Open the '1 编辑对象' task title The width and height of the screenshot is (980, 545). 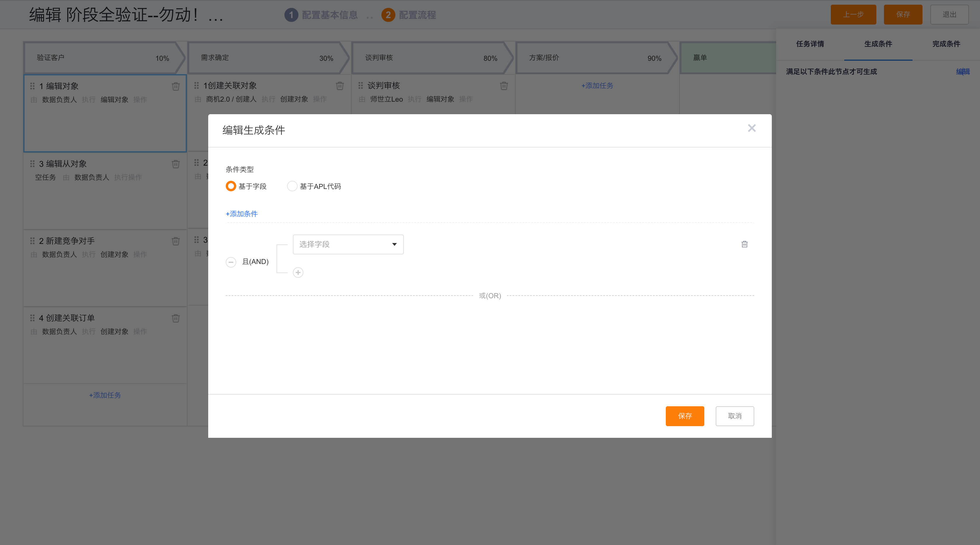pos(59,86)
